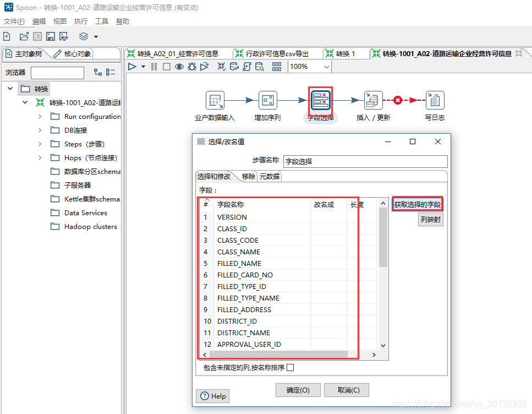Expand the Steps (步骤) folder
This screenshot has height=414, width=532.
click(x=40, y=144)
